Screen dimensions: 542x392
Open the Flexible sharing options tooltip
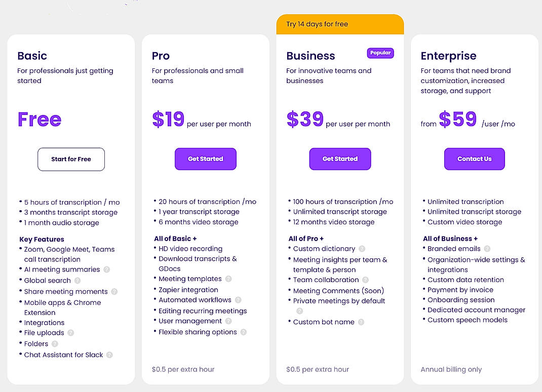[x=244, y=332]
